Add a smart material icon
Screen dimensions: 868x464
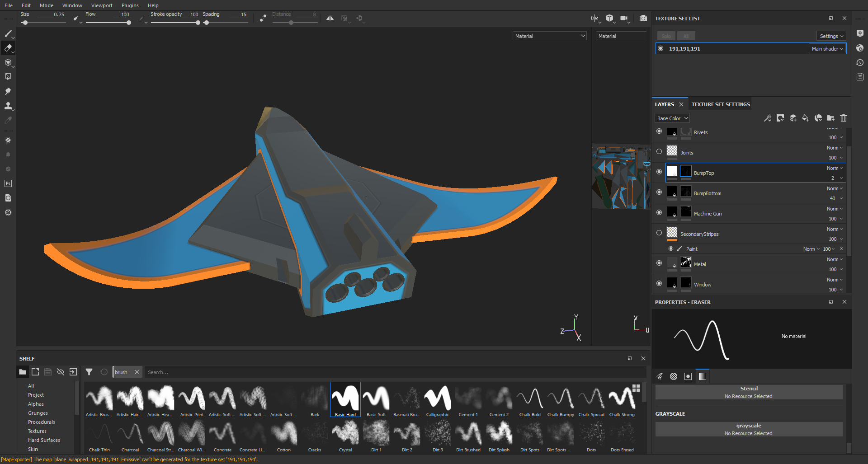pos(818,118)
